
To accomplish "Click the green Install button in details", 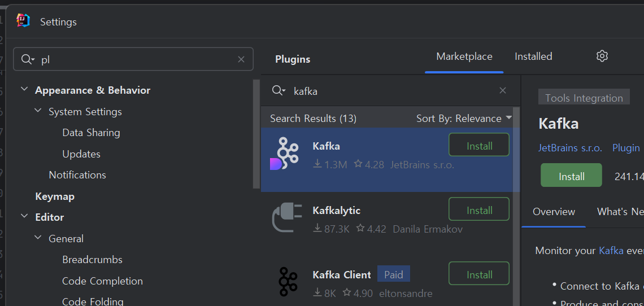I will click(x=571, y=175).
